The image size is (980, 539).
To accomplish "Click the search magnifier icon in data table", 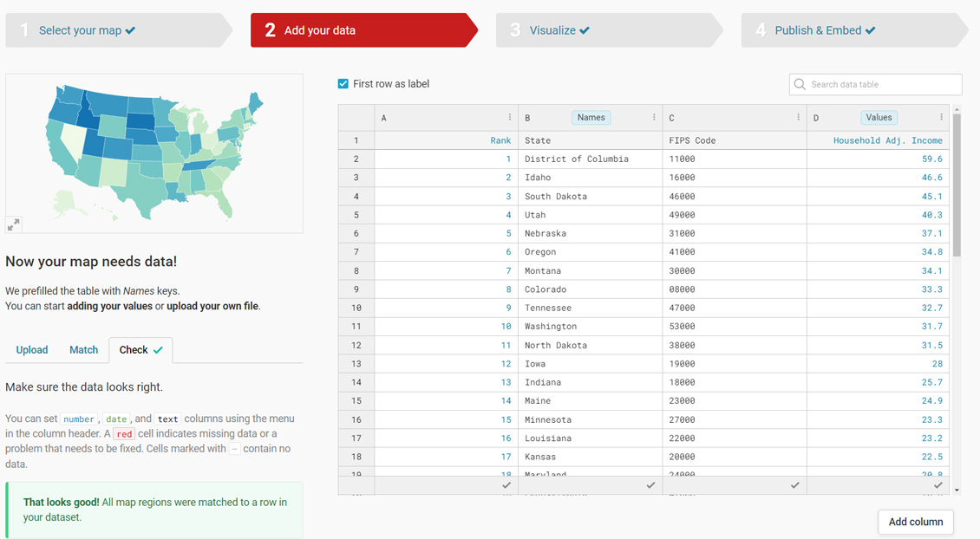I will click(x=800, y=84).
